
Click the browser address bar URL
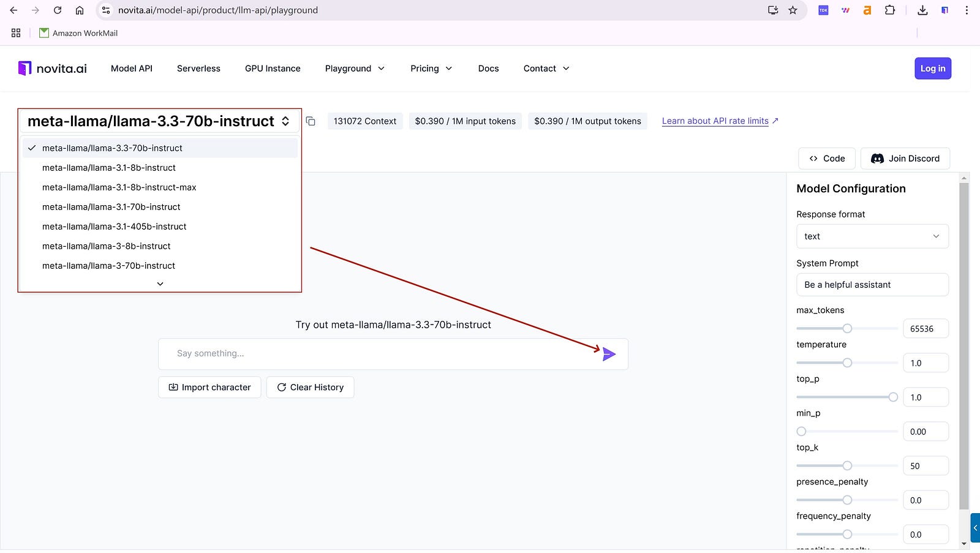(218, 10)
